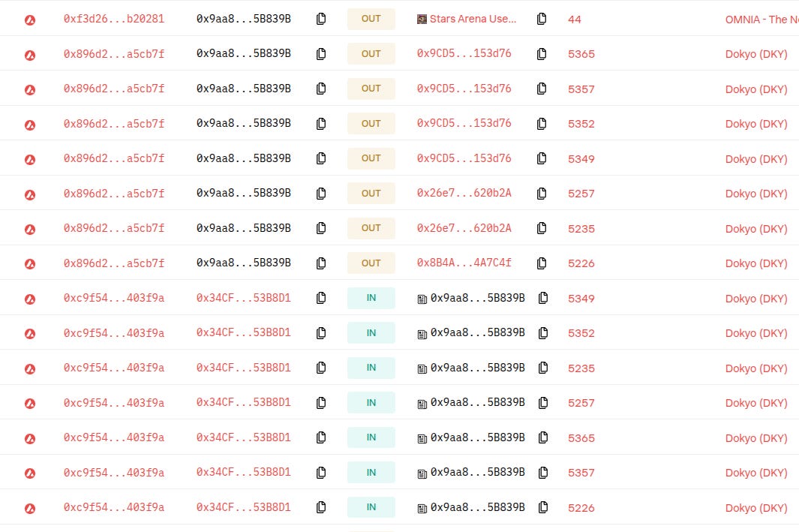
Task: Open token ID 5226 in the IN row
Action: (x=581, y=508)
